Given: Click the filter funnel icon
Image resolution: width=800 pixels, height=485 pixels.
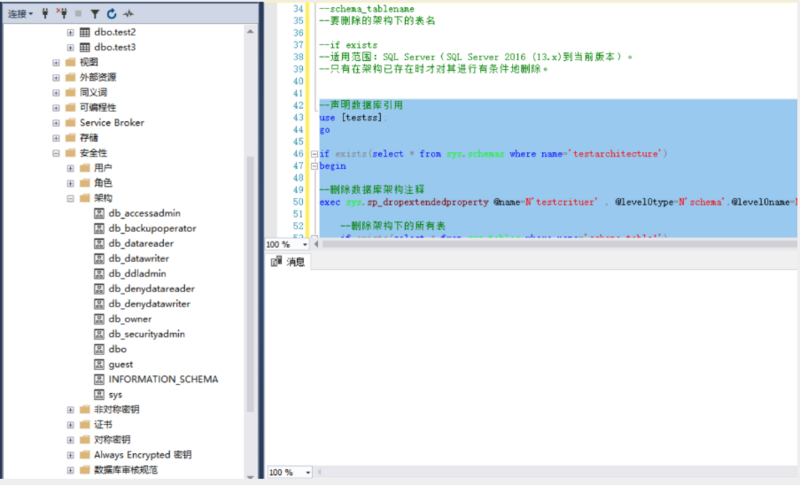Looking at the screenshot, I should [95, 14].
